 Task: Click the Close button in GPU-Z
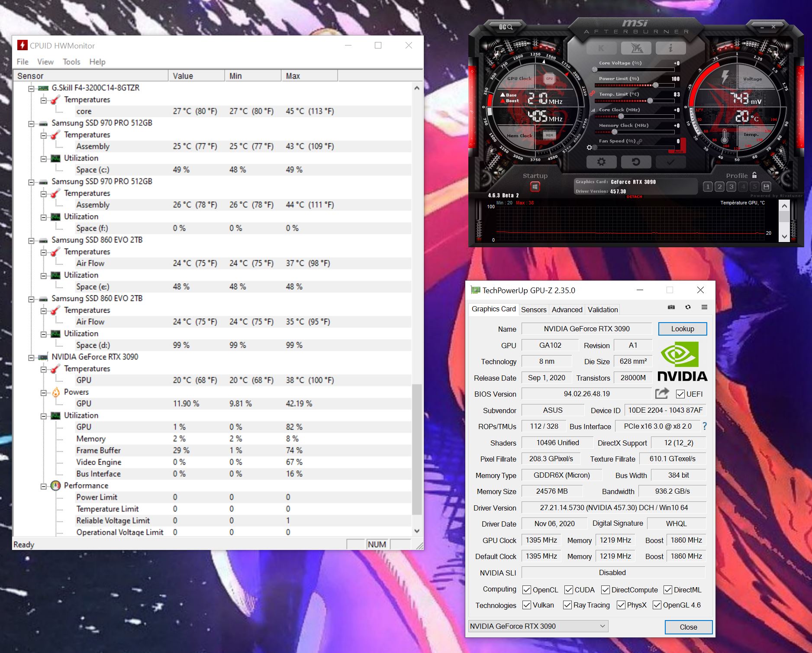[x=688, y=627]
